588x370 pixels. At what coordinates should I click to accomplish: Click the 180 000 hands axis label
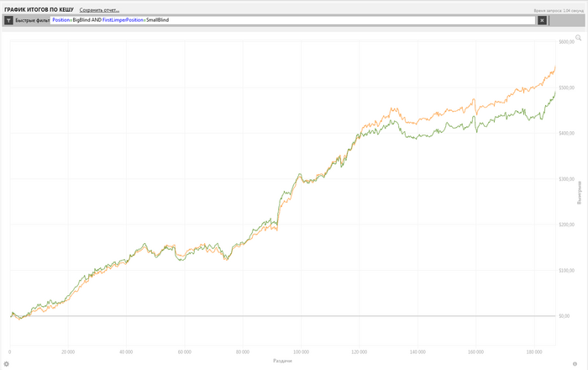click(534, 352)
